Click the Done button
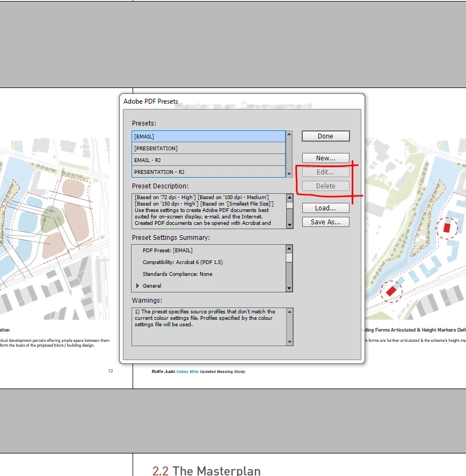The height and width of the screenshot is (476, 466). [326, 136]
